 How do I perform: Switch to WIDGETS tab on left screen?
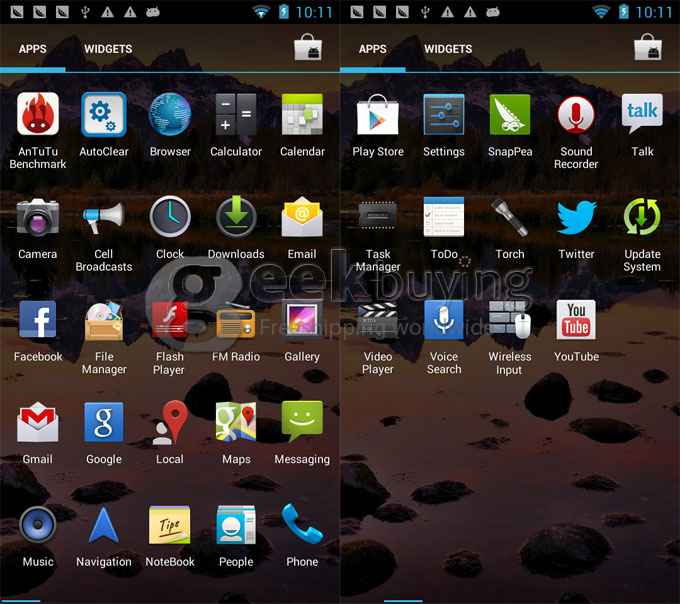pos(108,49)
